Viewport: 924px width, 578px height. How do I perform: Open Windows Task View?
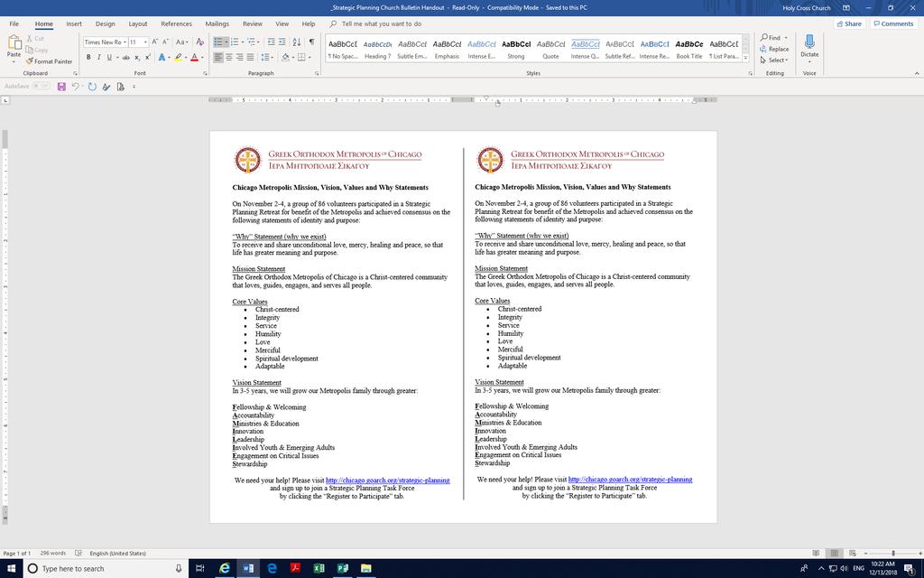[x=200, y=569]
